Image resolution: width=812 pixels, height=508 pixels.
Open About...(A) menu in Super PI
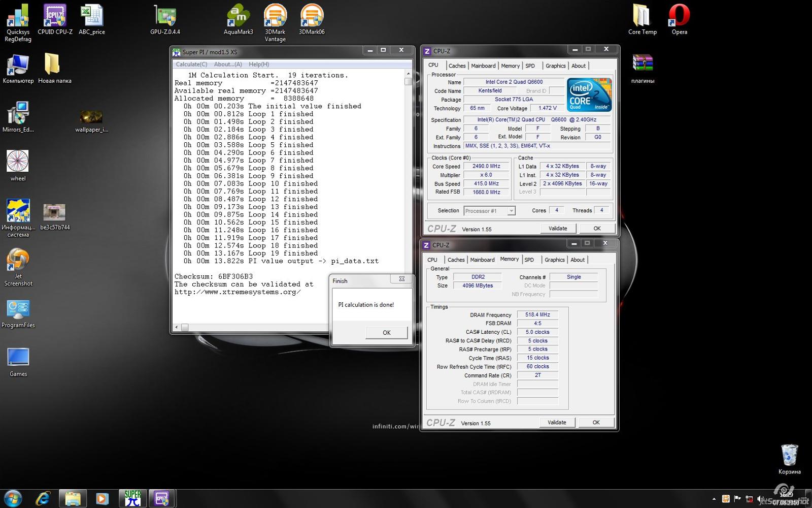228,65
